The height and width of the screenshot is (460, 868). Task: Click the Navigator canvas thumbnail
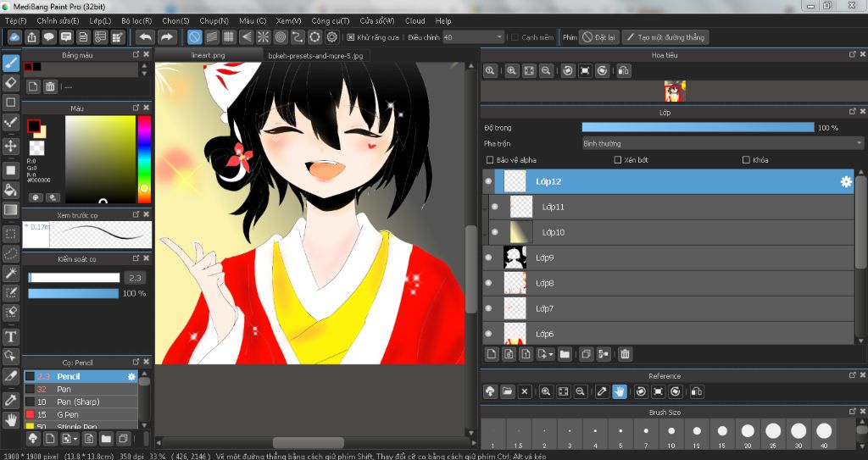(675, 91)
